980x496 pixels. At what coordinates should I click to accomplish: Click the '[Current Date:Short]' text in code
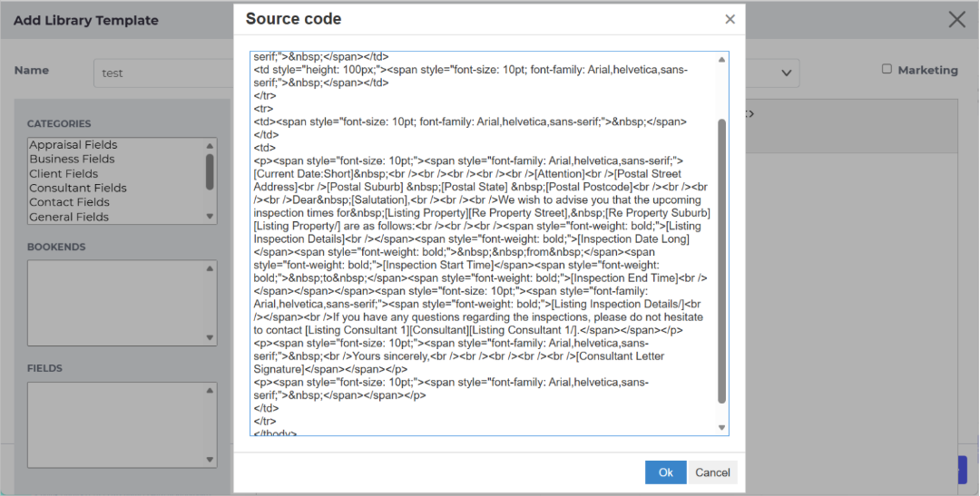(303, 174)
